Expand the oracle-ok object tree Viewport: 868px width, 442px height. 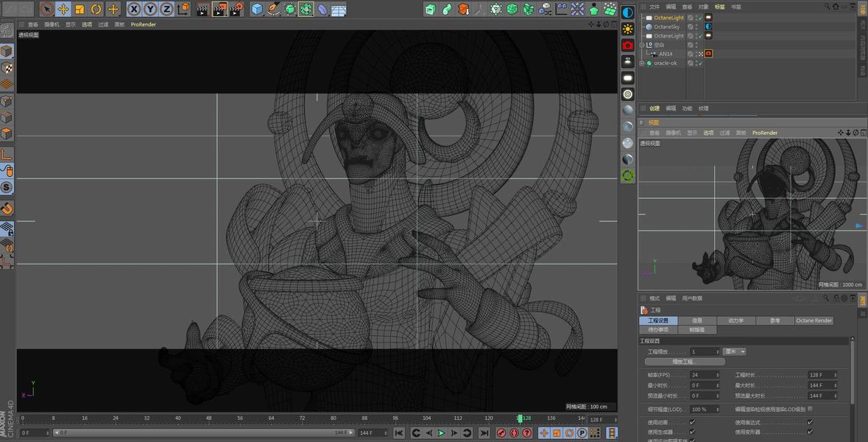[642, 63]
